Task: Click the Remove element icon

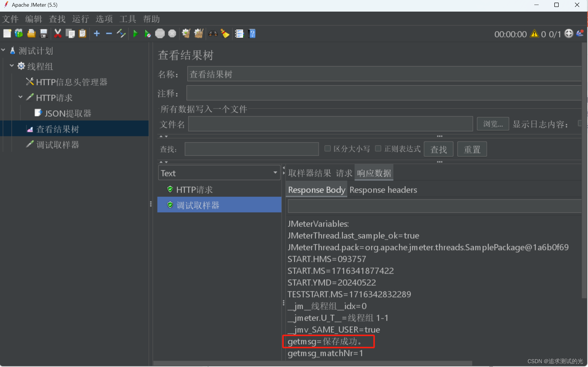Action: 109,34
